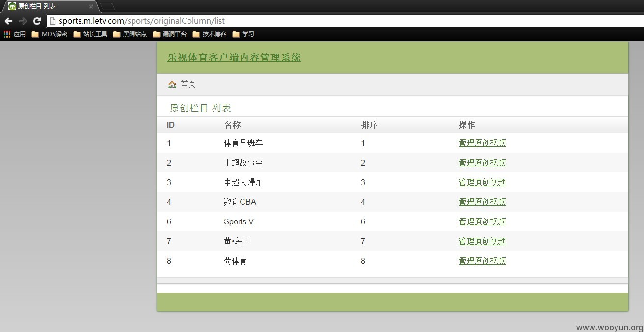Click the 排序 column header
The height and width of the screenshot is (332, 644).
pyautogui.click(x=369, y=125)
